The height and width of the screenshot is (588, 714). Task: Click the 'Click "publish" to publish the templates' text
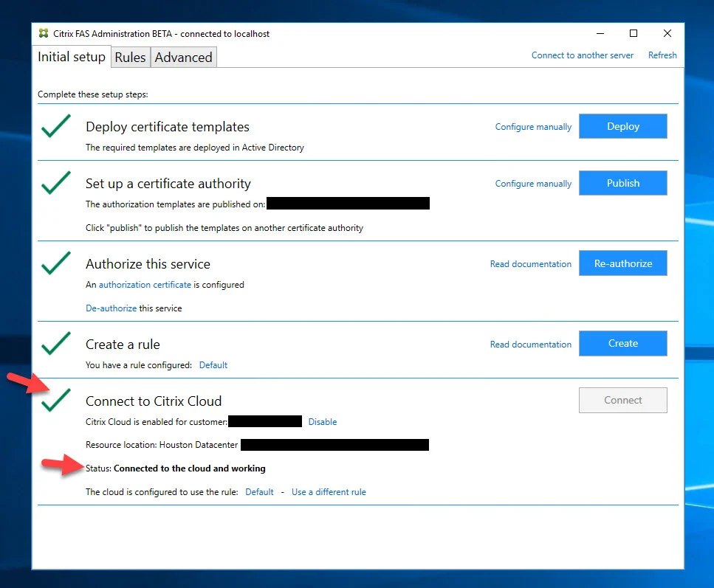coord(224,227)
